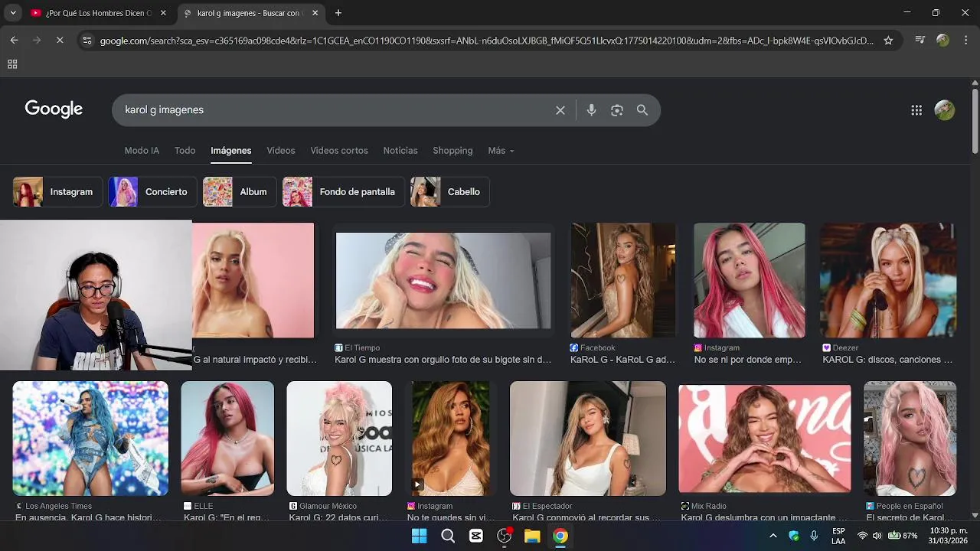The image size is (980, 551).
Task: Open the taskbar microphone indicator
Action: [x=814, y=536]
